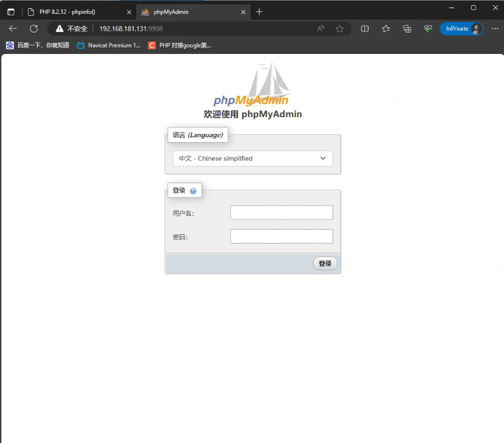
Task: Click the 密码: label
Action: pos(180,237)
